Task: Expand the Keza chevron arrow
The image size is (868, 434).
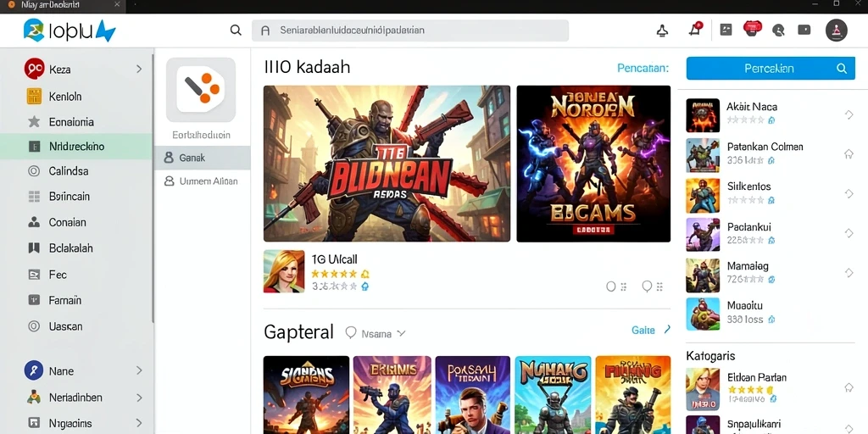Action: (139, 70)
